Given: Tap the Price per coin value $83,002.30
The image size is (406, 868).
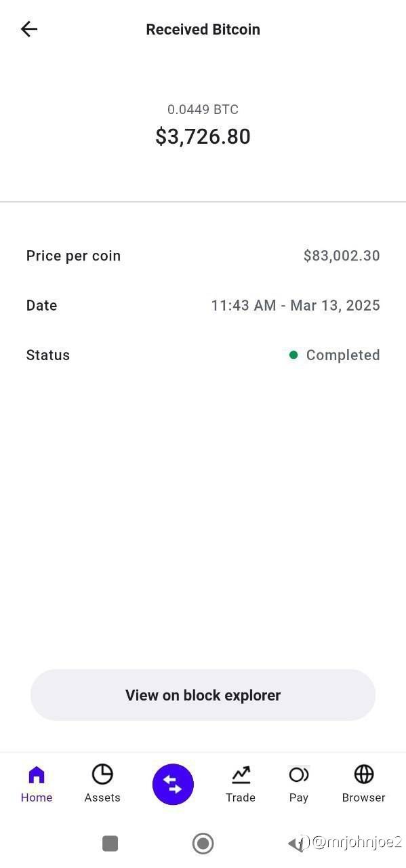Looking at the screenshot, I should point(342,256).
